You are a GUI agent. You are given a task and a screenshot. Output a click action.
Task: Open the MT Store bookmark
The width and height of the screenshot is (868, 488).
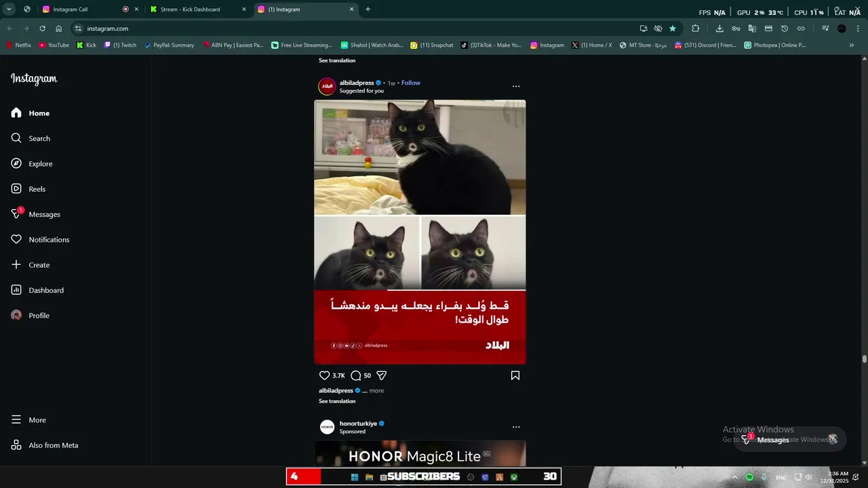coord(643,45)
